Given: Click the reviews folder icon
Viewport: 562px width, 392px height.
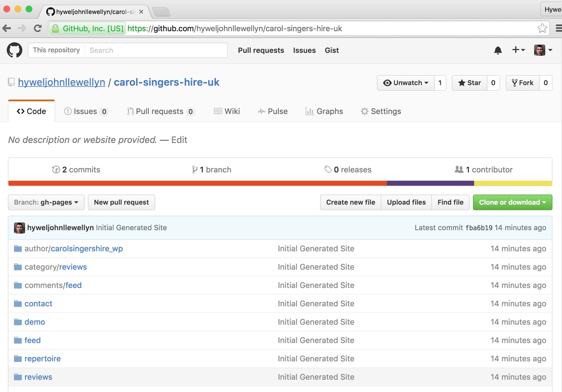Looking at the screenshot, I should tap(18, 377).
